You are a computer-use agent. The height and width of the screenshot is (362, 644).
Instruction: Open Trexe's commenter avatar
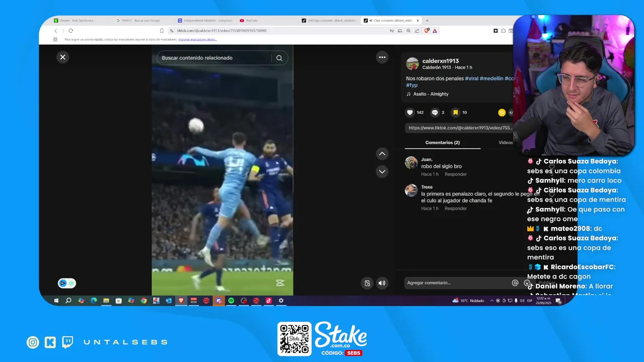[412, 190]
